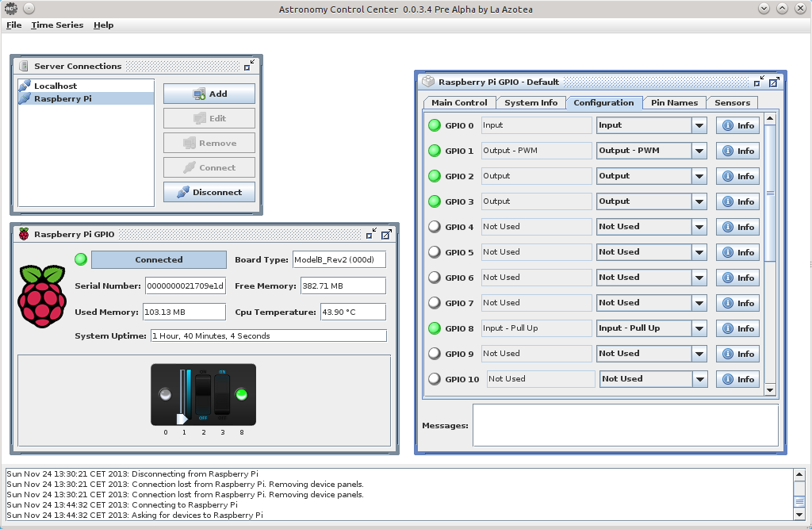Click the Info button for GPIO 4
The height and width of the screenshot is (529, 812).
[x=737, y=227]
